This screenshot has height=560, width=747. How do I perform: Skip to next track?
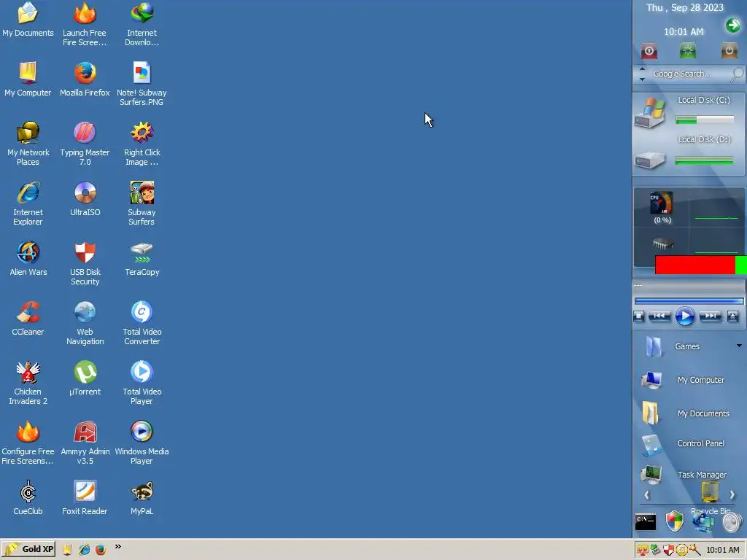tap(710, 316)
